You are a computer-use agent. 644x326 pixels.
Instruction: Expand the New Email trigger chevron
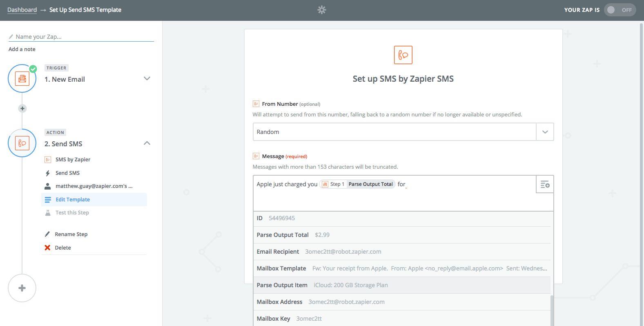[147, 78]
